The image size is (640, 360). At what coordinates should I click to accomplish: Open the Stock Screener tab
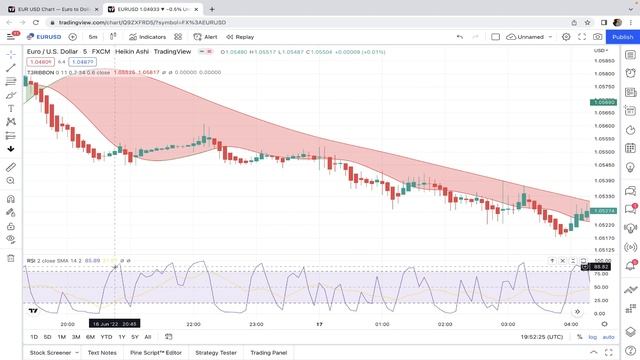50,353
